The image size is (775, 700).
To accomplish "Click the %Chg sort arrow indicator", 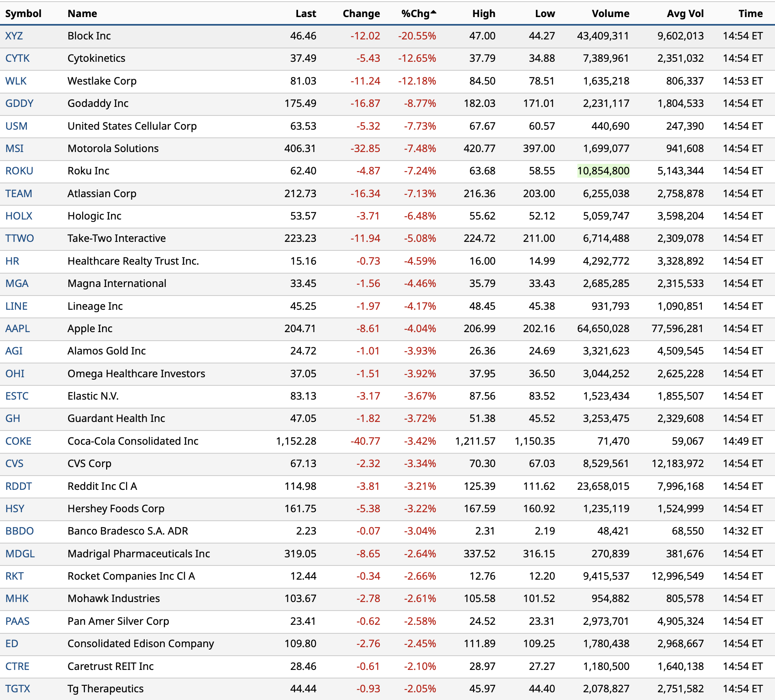I will click(433, 12).
